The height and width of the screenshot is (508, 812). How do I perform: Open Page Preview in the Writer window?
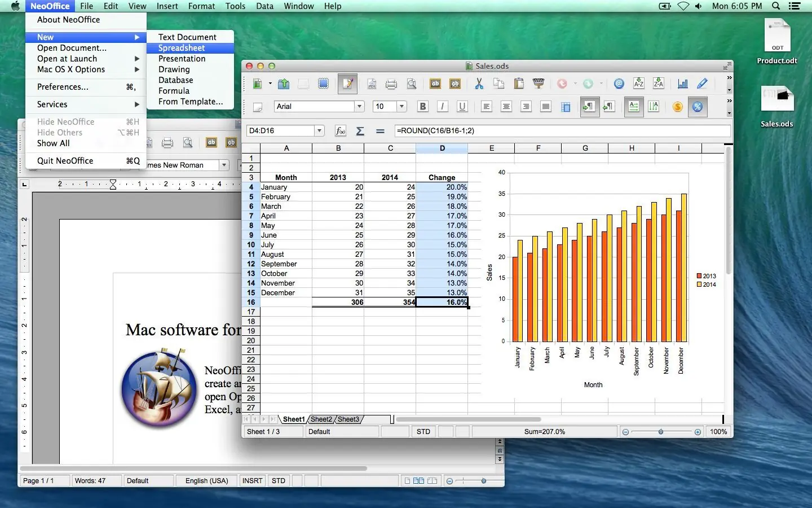pos(188,143)
